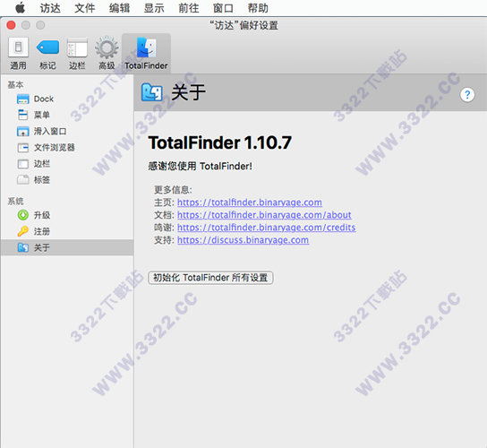The image size is (487, 448).
Task: Open the totalfinder.binaryage.com homepage link
Action: point(250,202)
